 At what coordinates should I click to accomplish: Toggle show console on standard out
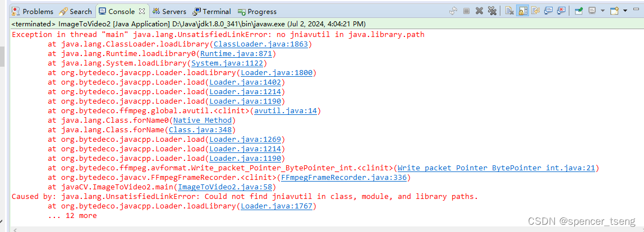[x=549, y=11]
